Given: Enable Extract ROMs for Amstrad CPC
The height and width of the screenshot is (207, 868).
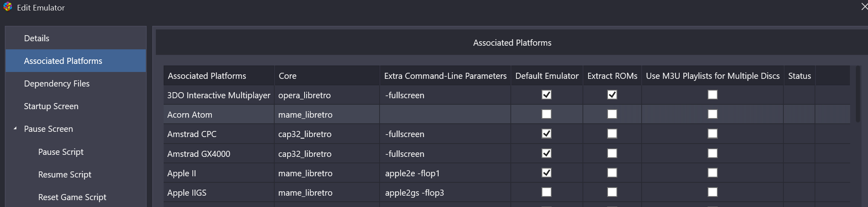Looking at the screenshot, I should coord(612,133).
